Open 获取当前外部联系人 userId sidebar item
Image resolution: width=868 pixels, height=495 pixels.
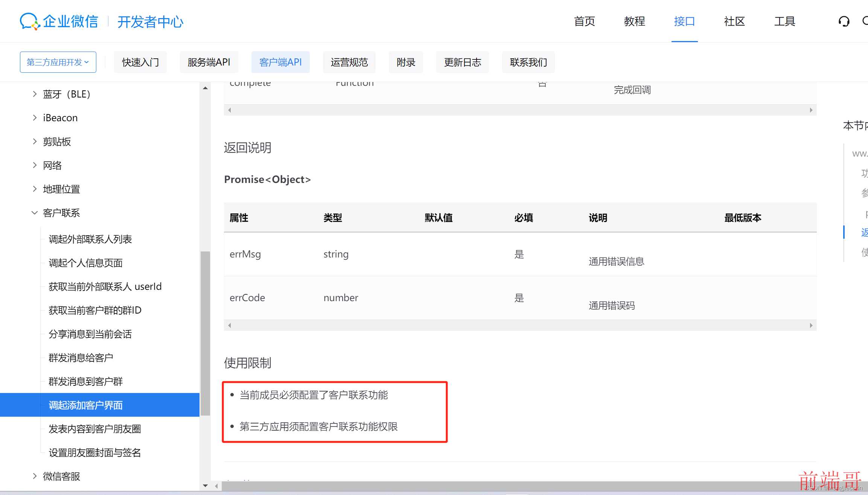click(x=105, y=286)
